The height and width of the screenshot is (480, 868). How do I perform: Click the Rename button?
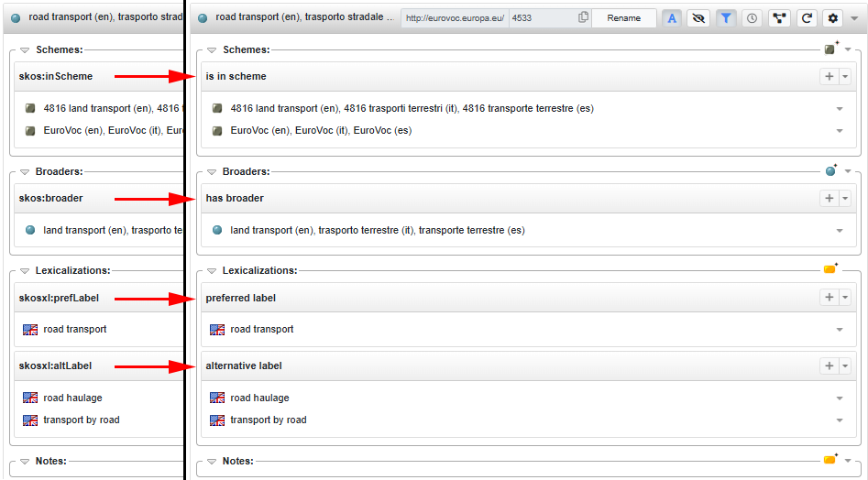click(624, 18)
